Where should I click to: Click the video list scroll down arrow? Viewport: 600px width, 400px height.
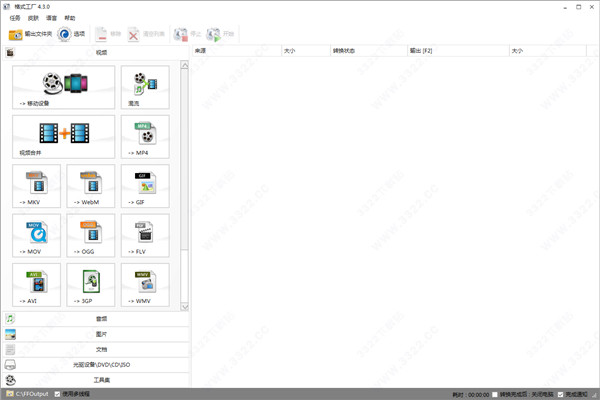click(x=184, y=307)
